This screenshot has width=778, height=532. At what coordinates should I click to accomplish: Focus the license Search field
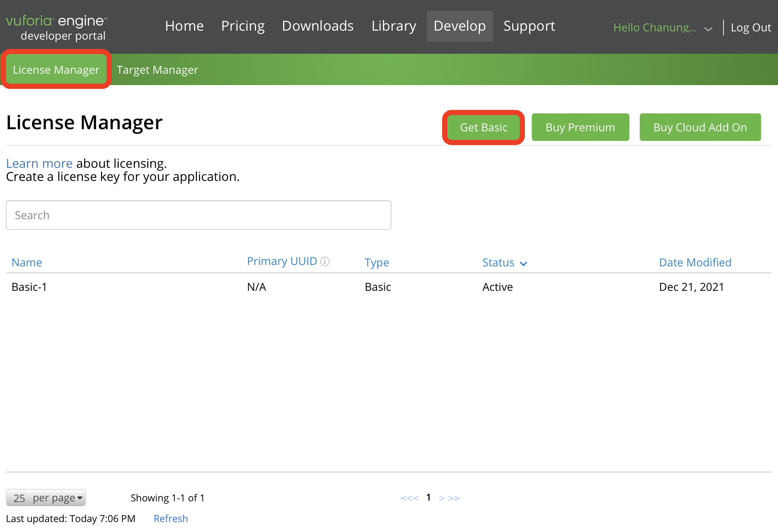(x=198, y=215)
